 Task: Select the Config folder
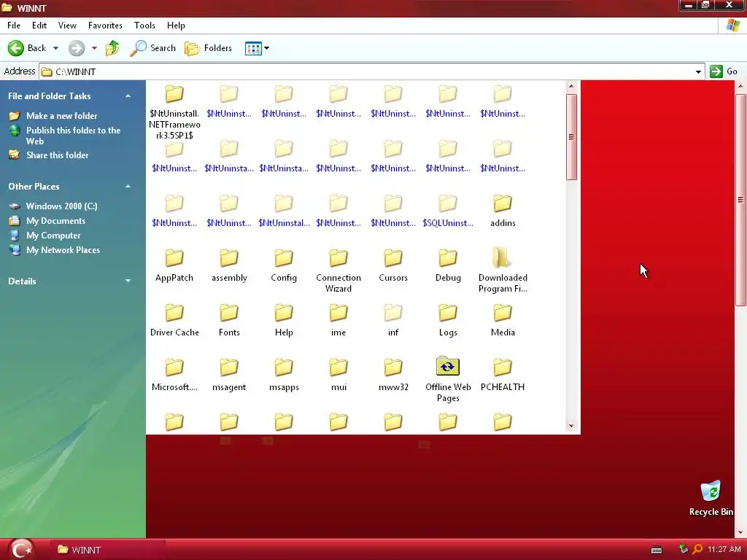284,265
